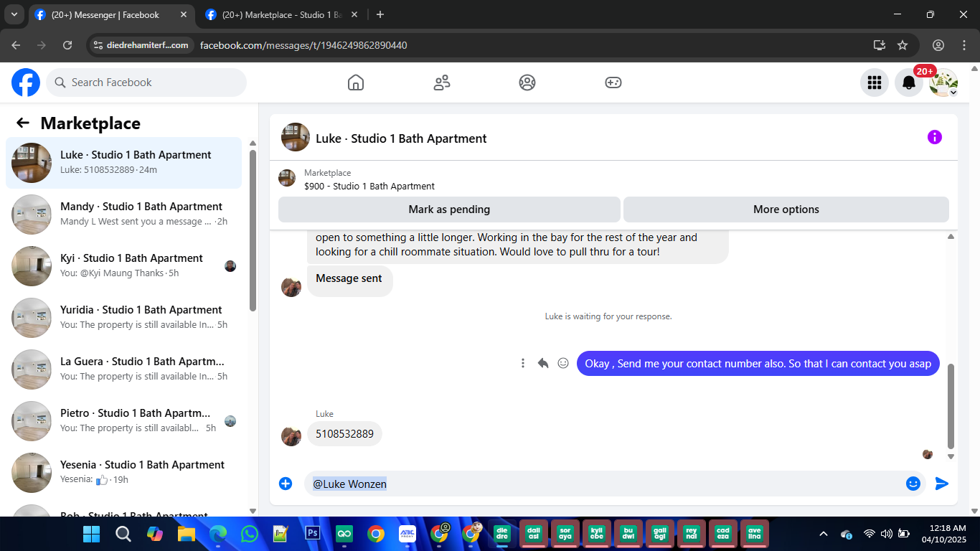View site information icon in address bar
Screen dimensions: 980x551
pyautogui.click(x=99, y=45)
